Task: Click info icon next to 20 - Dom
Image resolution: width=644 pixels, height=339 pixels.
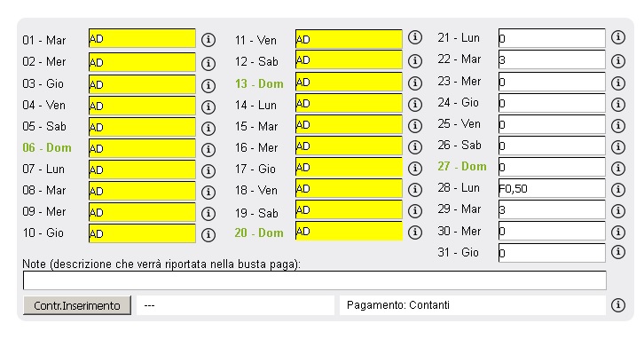Action: [x=415, y=233]
